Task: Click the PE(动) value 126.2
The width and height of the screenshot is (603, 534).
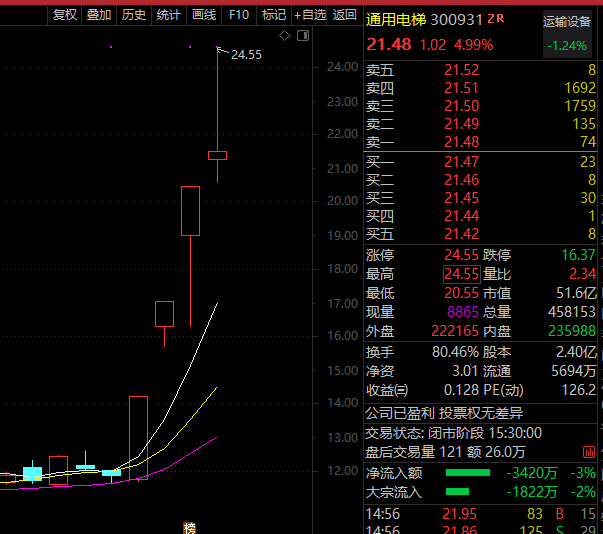Action: point(579,390)
